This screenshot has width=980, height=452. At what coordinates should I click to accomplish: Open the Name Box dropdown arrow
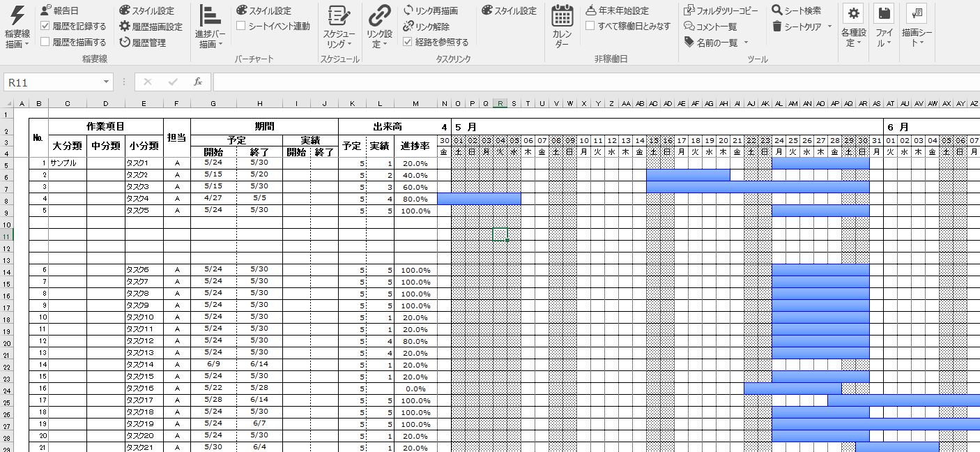[x=106, y=82]
